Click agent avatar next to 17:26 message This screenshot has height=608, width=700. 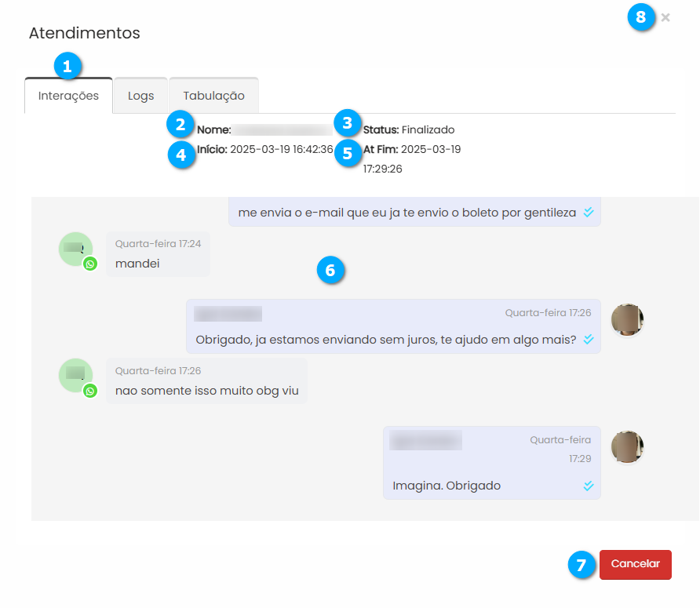(x=627, y=319)
